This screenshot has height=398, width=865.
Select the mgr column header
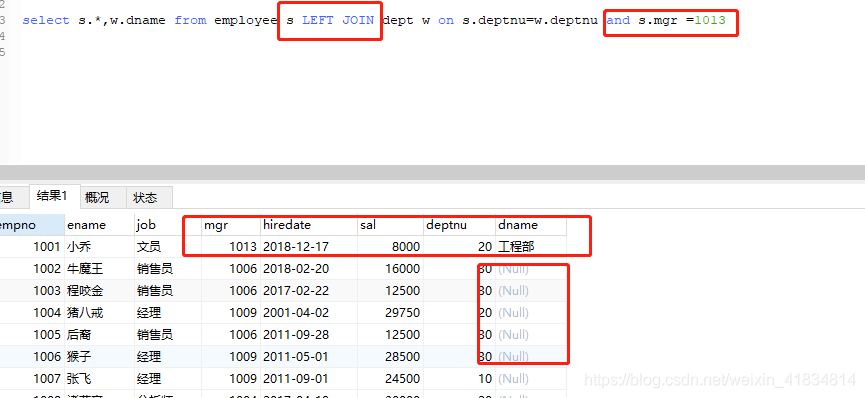tap(231, 225)
